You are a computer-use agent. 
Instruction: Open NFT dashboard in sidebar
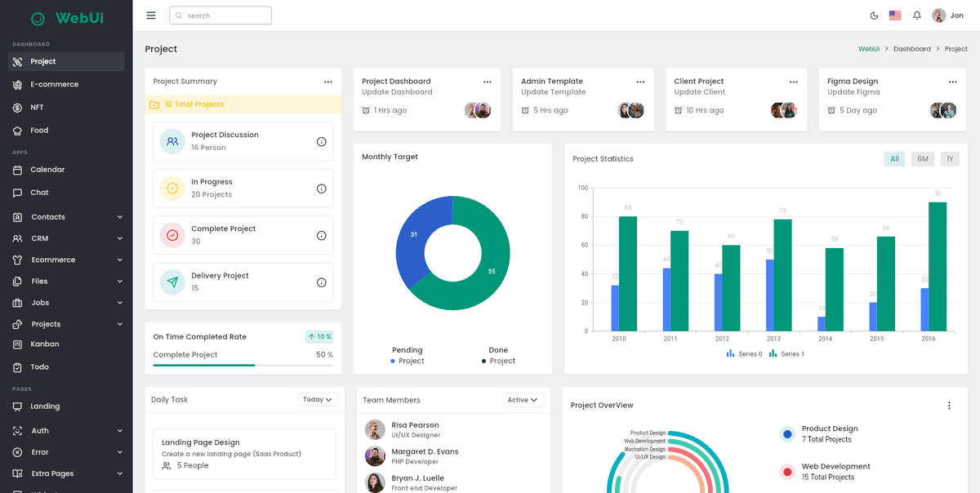(x=66, y=107)
